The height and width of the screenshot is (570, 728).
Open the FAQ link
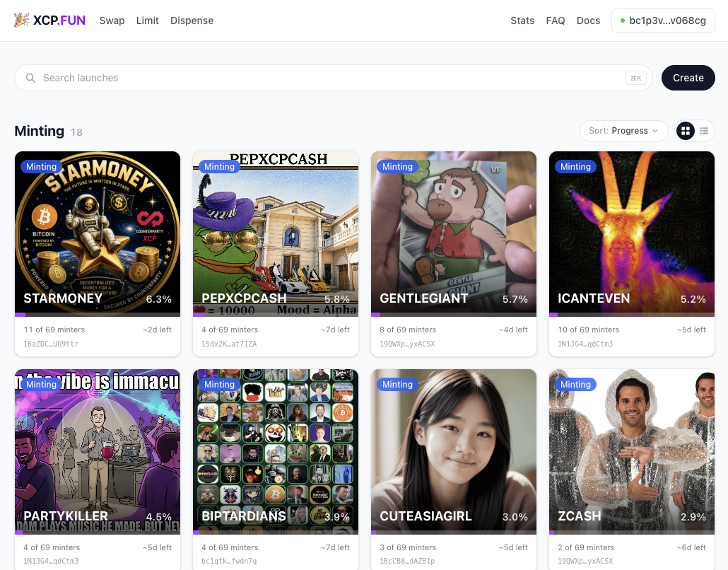pyautogui.click(x=556, y=21)
